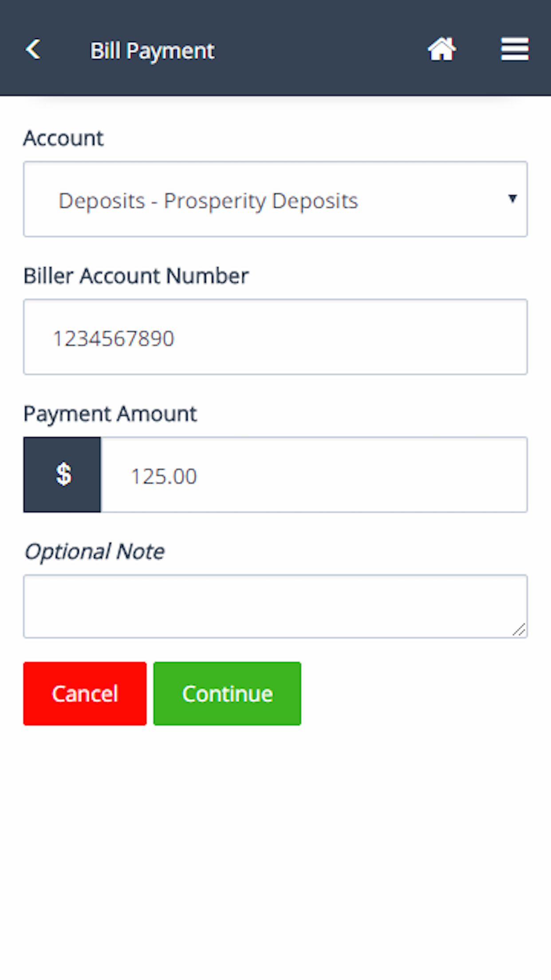Screen dimensions: 551x980
Task: Click the dollar sign symbol box
Action: click(62, 474)
